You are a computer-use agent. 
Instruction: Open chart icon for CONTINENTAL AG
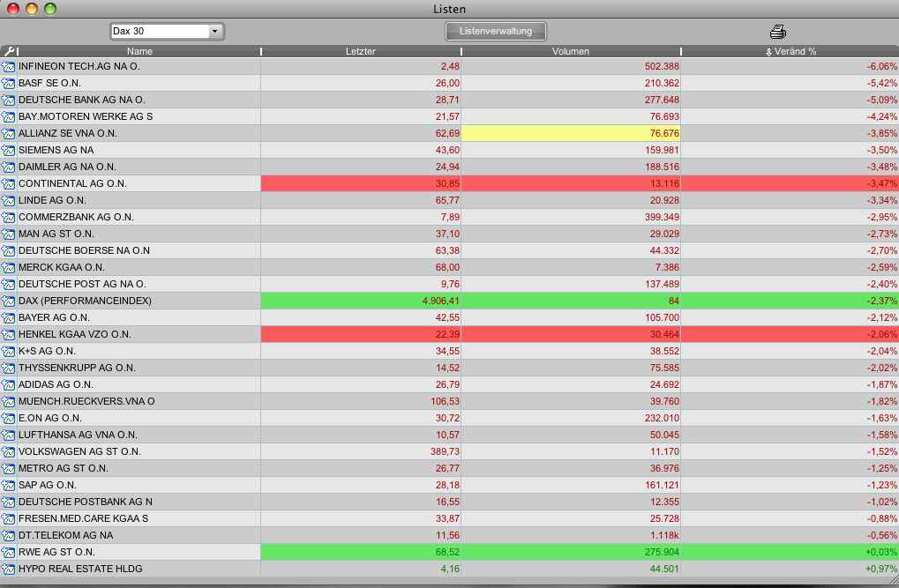9,184
